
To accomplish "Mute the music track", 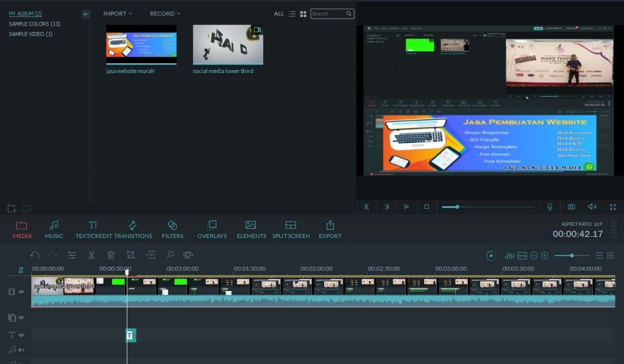I will [21, 350].
